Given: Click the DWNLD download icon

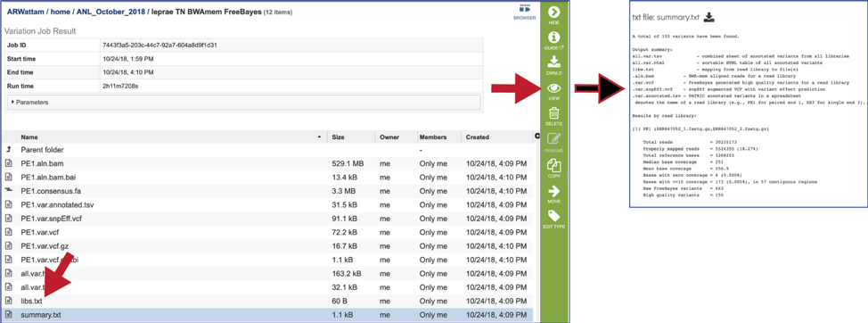Looking at the screenshot, I should click(553, 62).
